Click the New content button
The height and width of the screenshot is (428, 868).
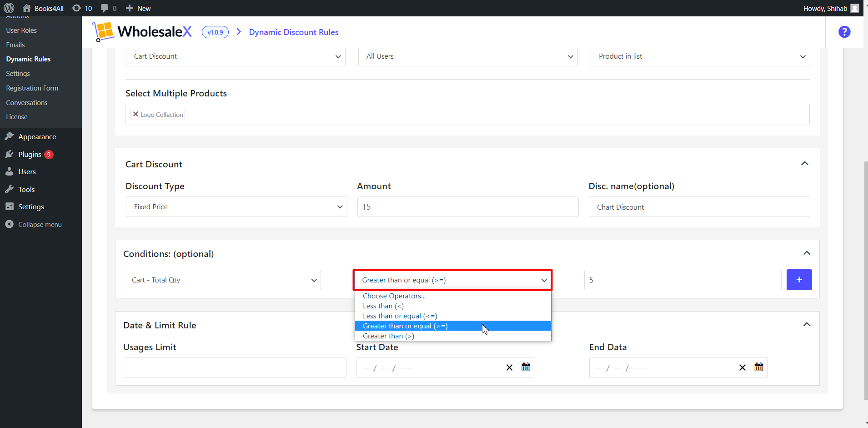point(138,8)
